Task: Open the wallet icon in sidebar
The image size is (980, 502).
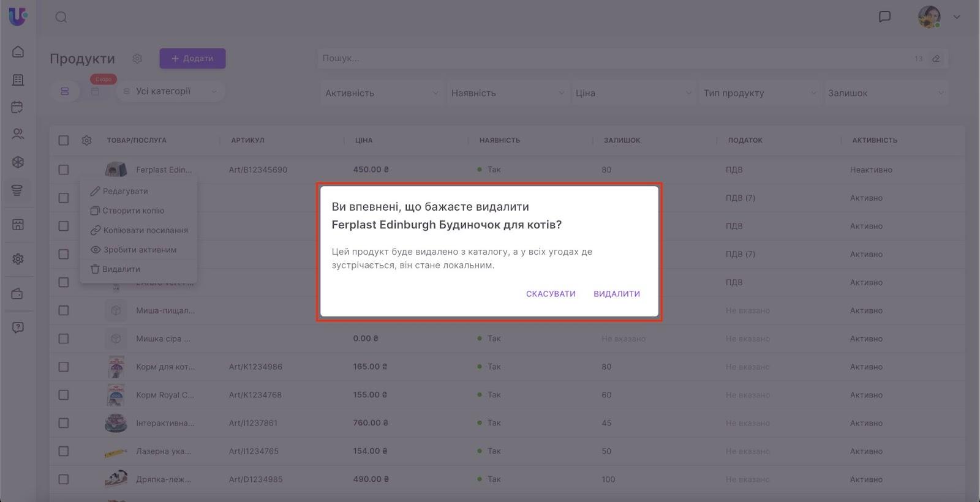Action: 18,294
